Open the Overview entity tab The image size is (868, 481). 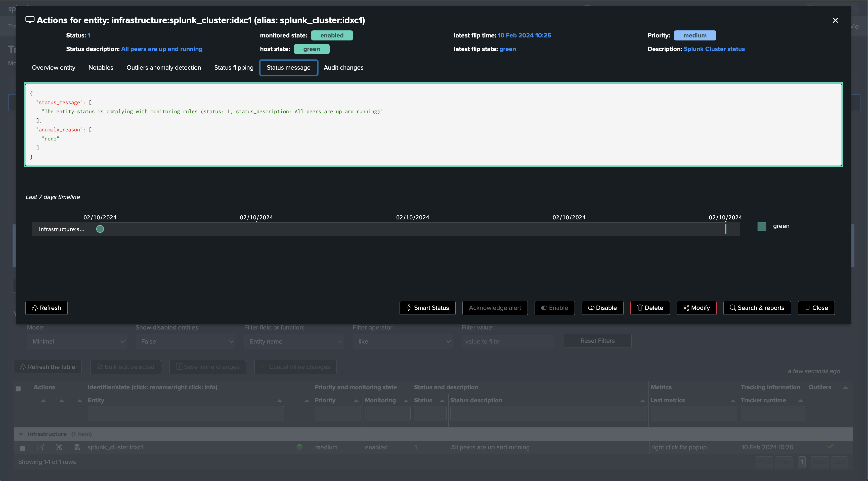tap(54, 68)
